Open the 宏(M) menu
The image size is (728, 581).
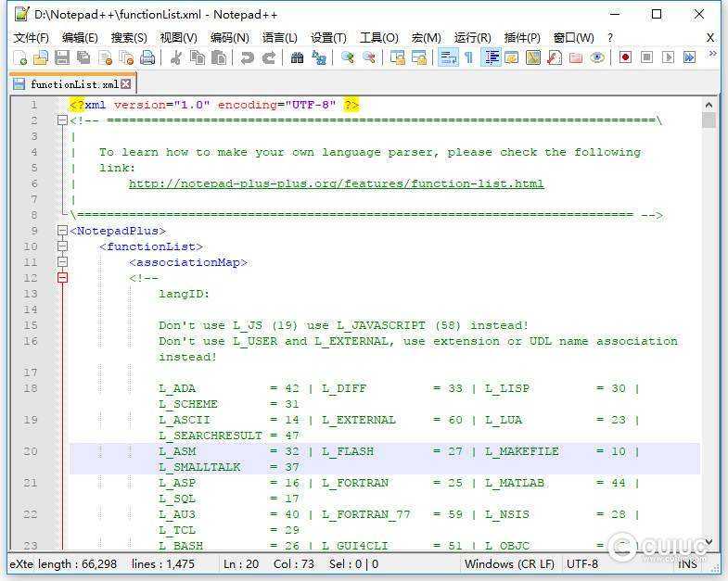coord(427,38)
